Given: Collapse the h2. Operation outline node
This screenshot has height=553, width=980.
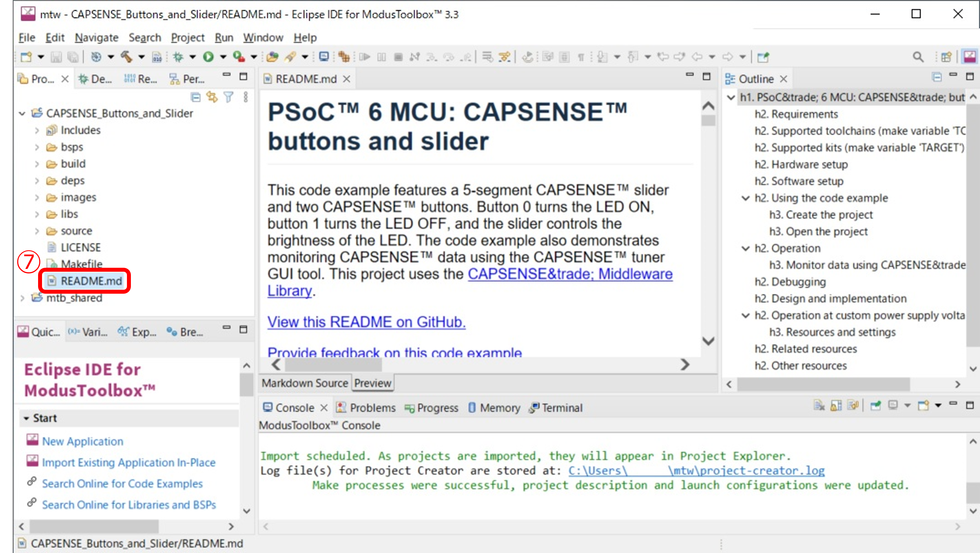Looking at the screenshot, I should 746,248.
